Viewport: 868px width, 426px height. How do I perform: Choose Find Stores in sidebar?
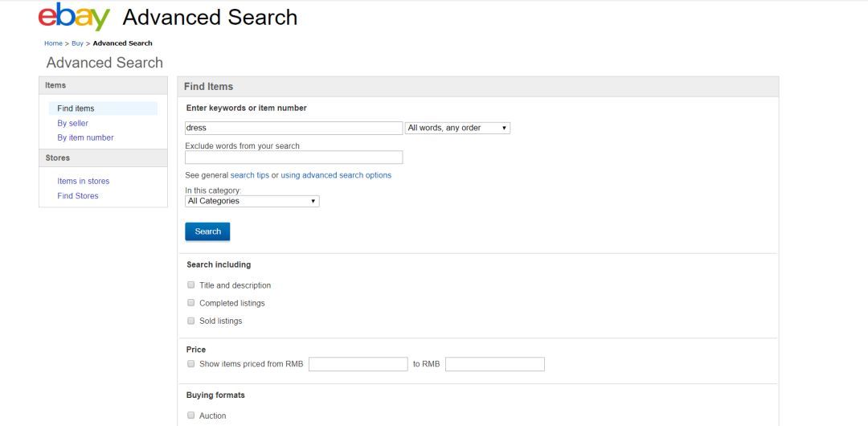pos(78,195)
